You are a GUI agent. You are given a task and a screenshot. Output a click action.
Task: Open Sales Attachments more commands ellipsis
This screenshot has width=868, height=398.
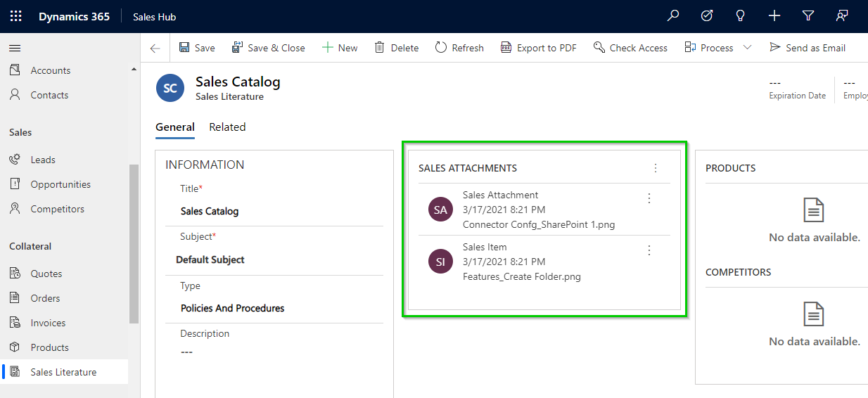point(656,168)
